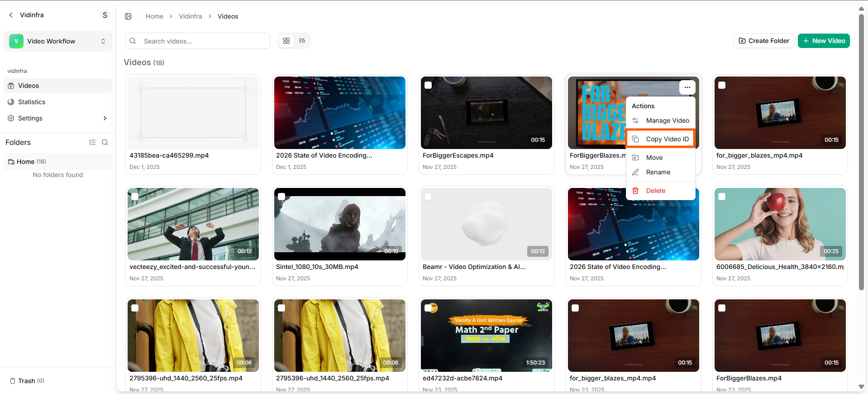Select checkbox on 6006685_Delicious_Health video
This screenshot has width=868, height=394.
tap(722, 197)
